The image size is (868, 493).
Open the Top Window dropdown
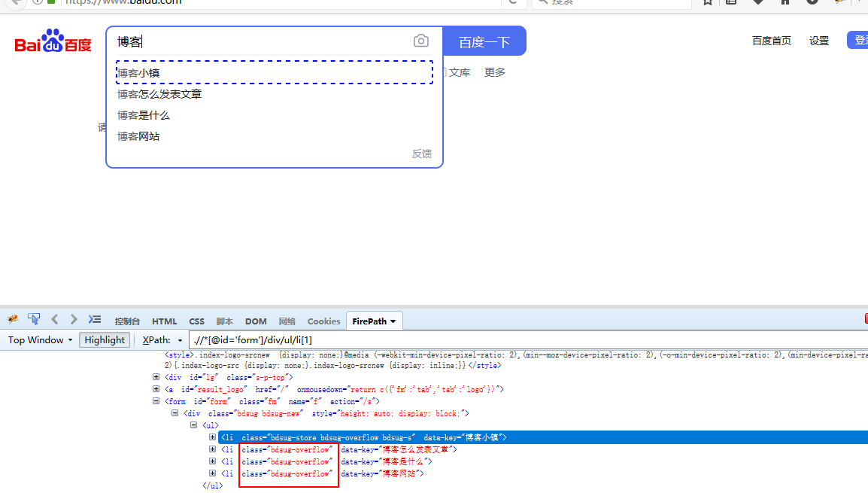(41, 340)
